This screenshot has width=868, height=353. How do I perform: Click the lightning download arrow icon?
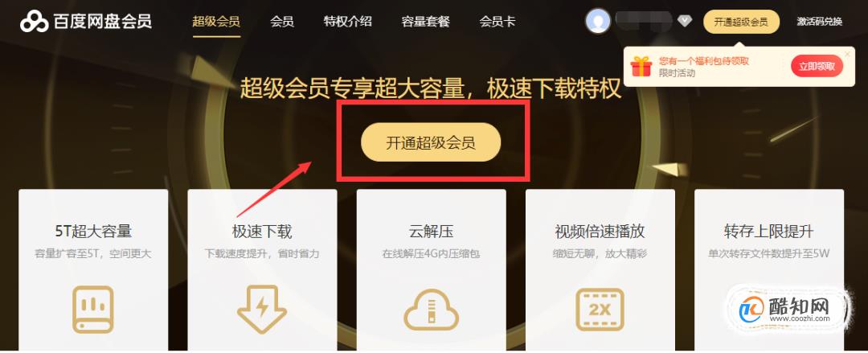262,310
